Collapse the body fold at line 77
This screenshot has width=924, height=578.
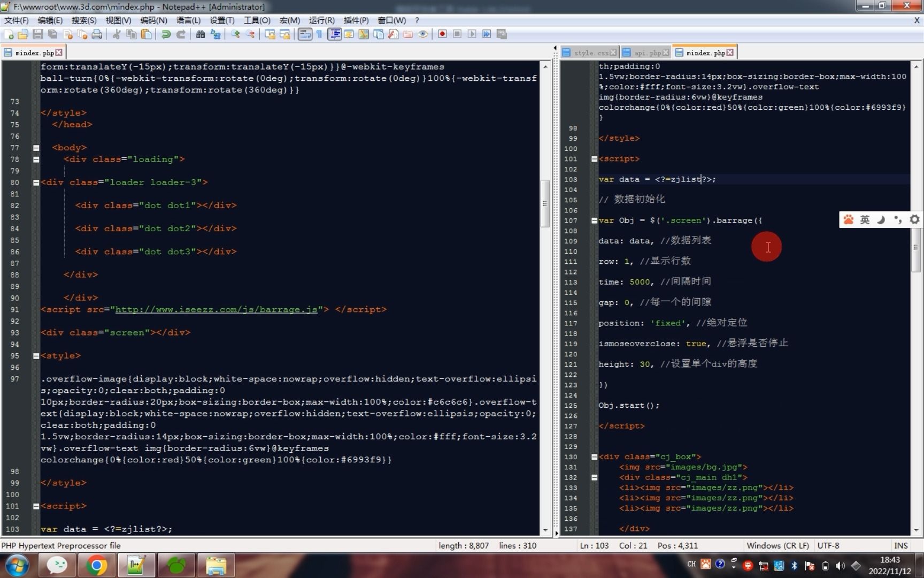tap(36, 148)
